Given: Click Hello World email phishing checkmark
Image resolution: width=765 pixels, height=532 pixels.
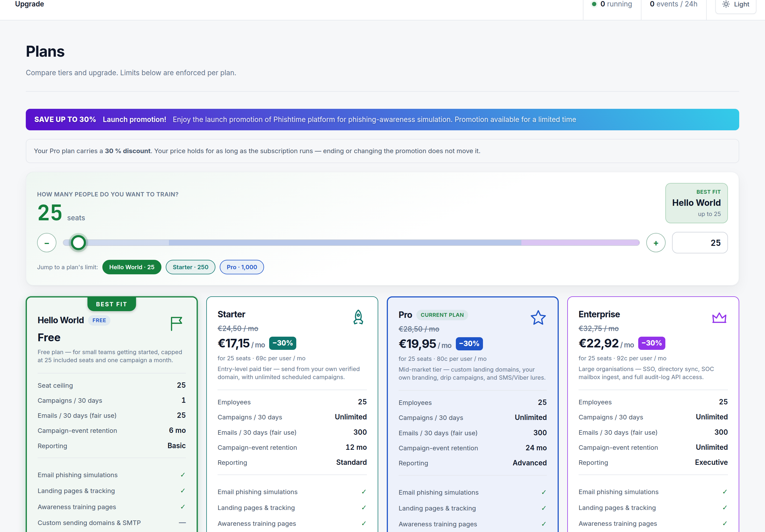Looking at the screenshot, I should click(x=183, y=475).
